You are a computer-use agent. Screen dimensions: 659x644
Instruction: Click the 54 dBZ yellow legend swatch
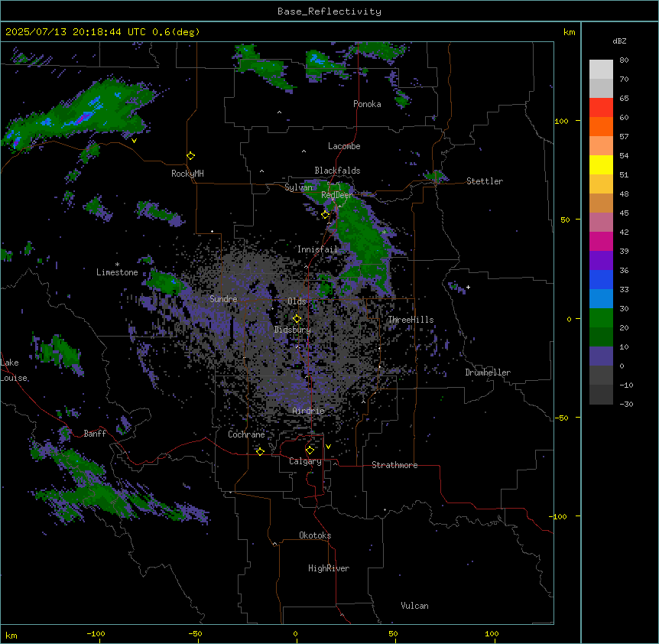601,164
